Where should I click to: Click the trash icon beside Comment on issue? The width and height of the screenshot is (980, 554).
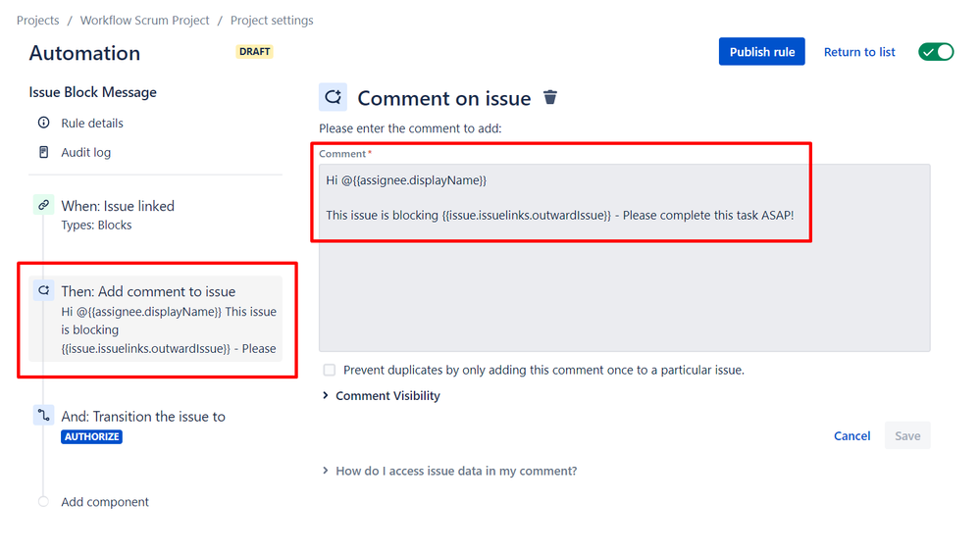[550, 97]
